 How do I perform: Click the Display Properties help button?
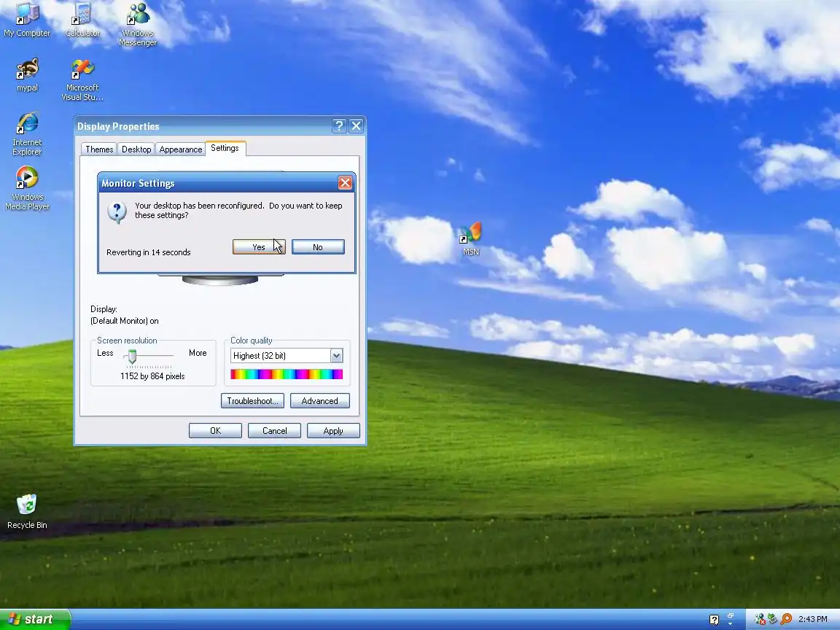point(339,126)
